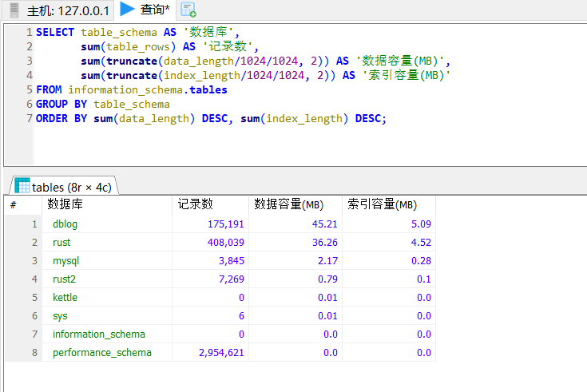
Task: Click the 175,191 record count cell
Action: 210,224
